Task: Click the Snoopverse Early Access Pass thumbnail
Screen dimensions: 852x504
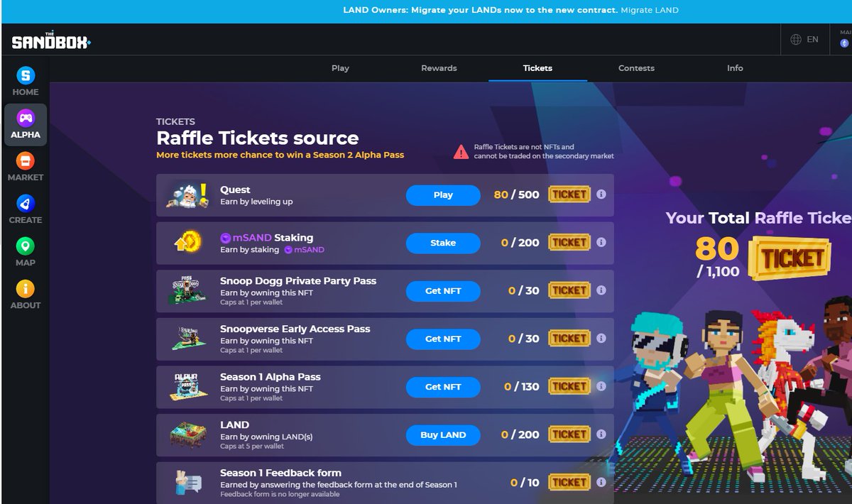Action: click(x=187, y=339)
